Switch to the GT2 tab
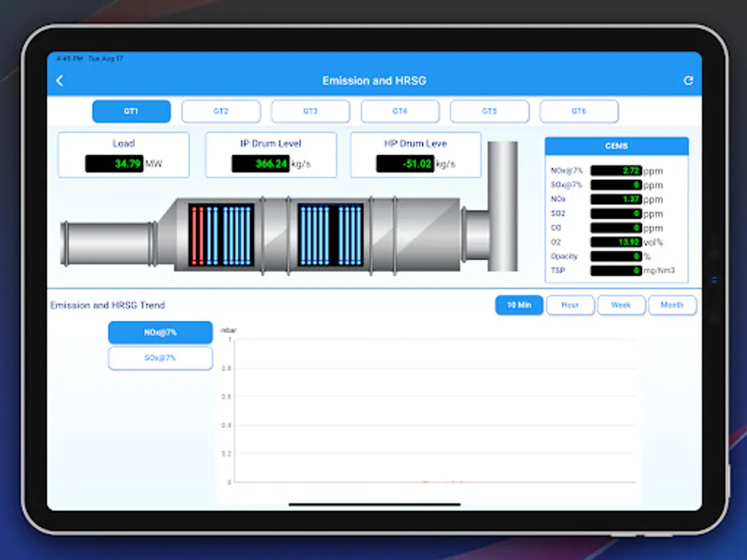The height and width of the screenshot is (560, 747). [221, 111]
